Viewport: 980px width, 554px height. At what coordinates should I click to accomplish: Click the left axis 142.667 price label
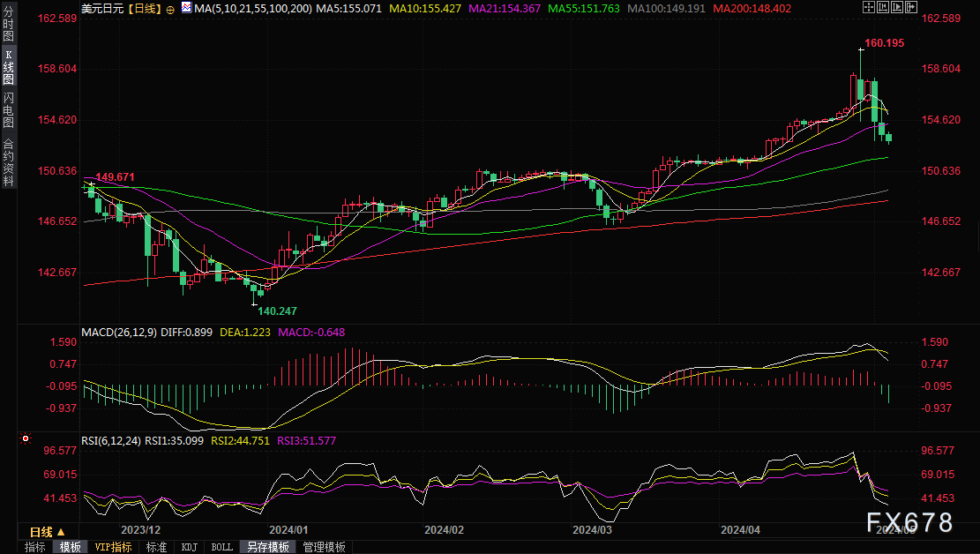tap(57, 272)
